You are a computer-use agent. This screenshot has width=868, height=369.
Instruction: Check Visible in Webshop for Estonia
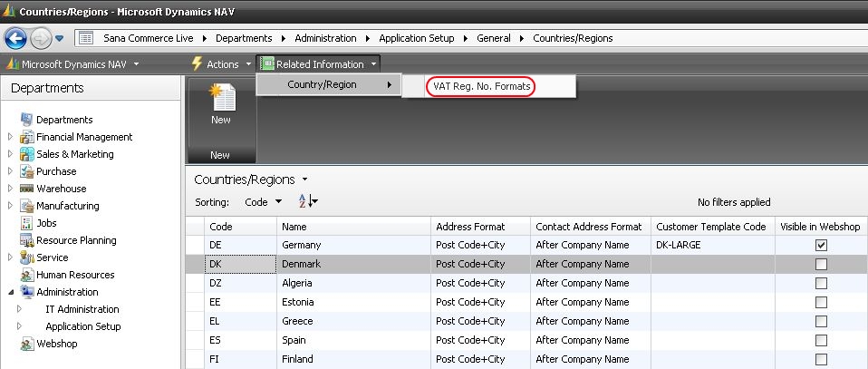click(821, 302)
